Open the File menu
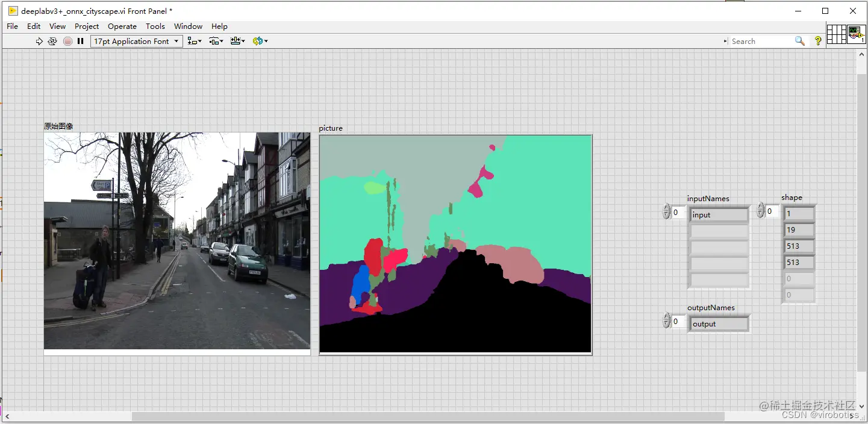This screenshot has width=868, height=424. [12, 26]
